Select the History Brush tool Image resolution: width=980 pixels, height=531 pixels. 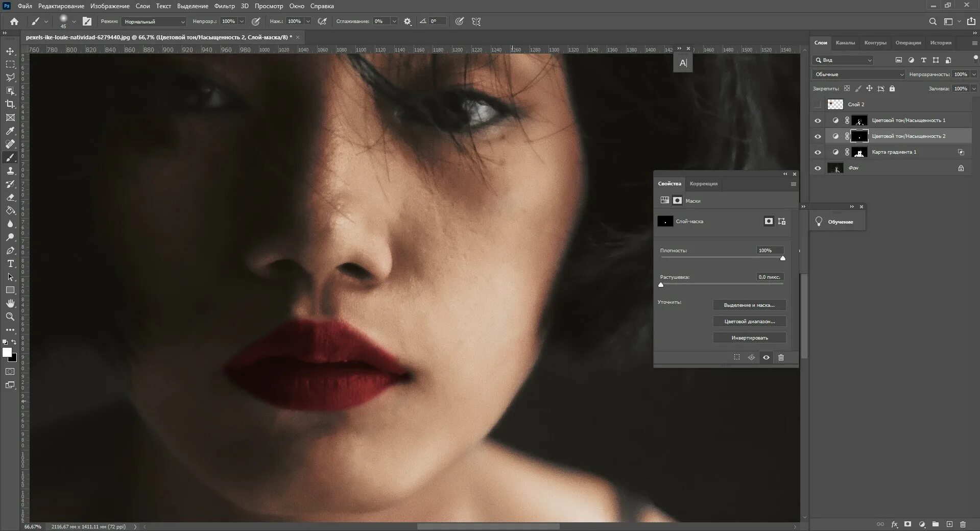(x=10, y=184)
